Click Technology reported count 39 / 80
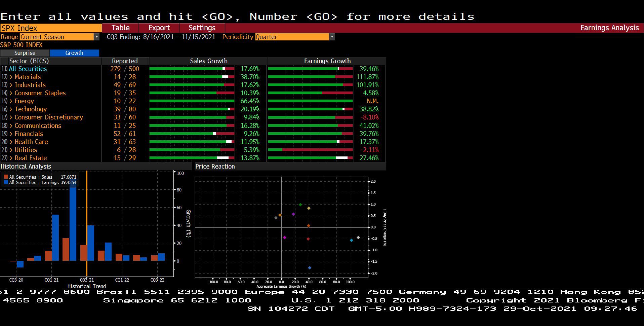The height and width of the screenshot is (326, 644). 125,109
